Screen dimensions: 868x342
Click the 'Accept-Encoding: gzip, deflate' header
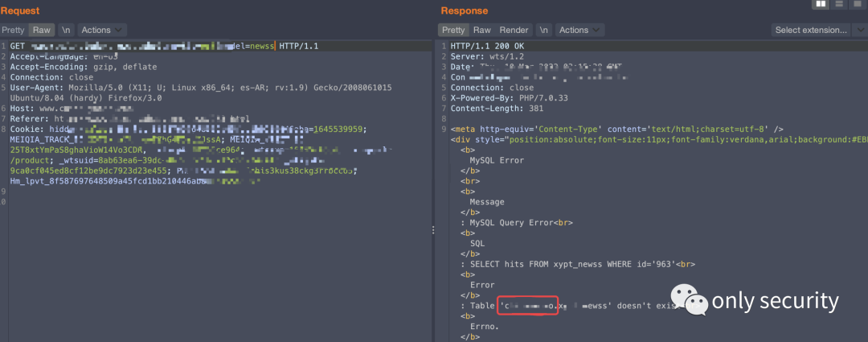click(84, 67)
